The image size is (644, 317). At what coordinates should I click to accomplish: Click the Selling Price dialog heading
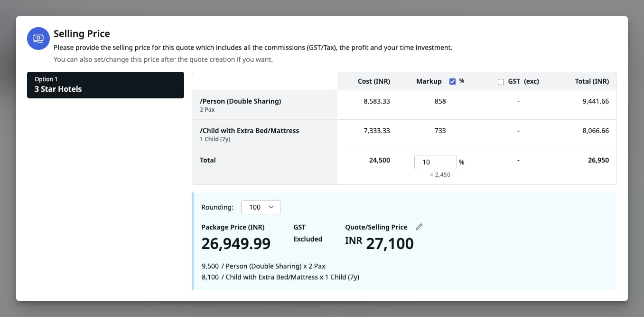point(82,34)
